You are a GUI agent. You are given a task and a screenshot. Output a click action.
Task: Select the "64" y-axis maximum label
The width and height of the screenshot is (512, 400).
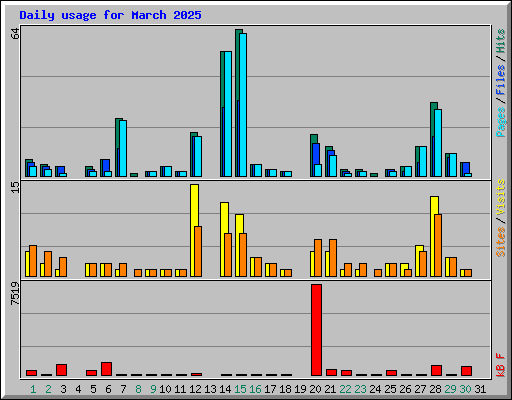coord(15,34)
